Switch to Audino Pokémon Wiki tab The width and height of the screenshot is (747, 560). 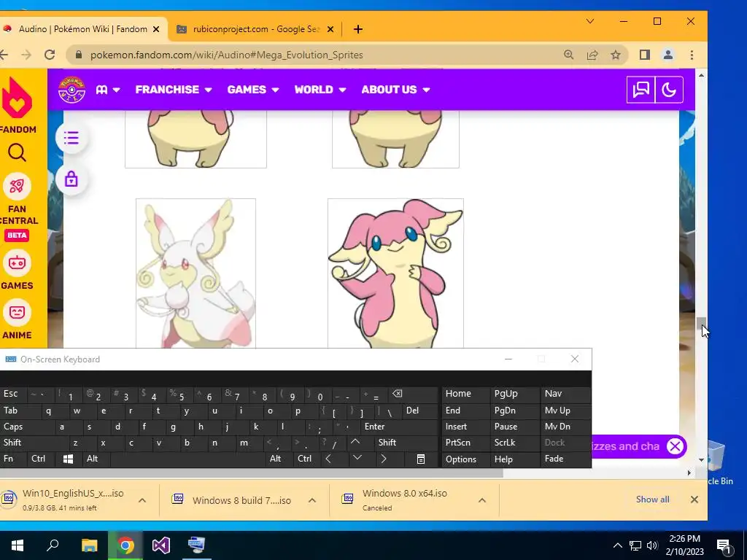pos(82,29)
